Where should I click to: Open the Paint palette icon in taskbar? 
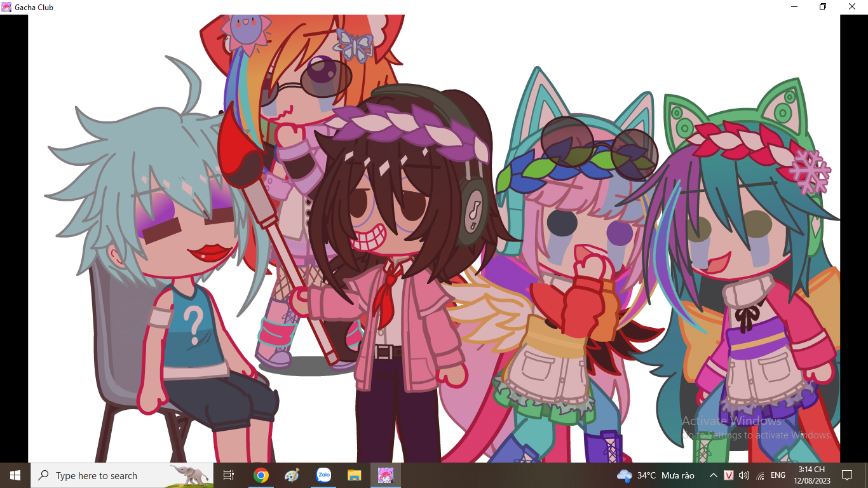tap(292, 475)
